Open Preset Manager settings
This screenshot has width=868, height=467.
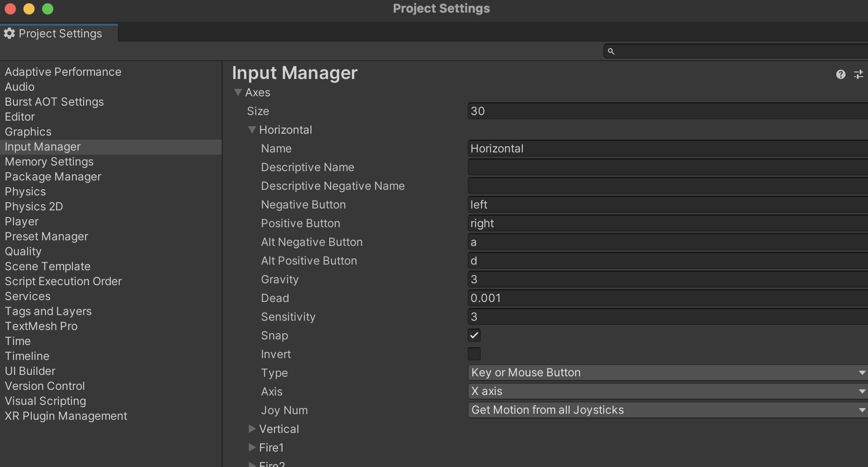(x=46, y=237)
